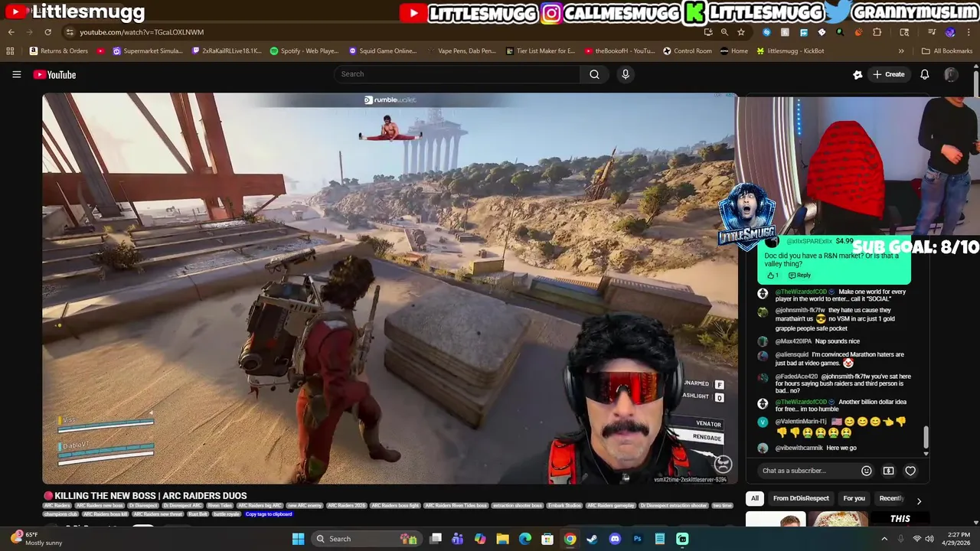
Task: Go back with the browser back arrow
Action: (11, 32)
